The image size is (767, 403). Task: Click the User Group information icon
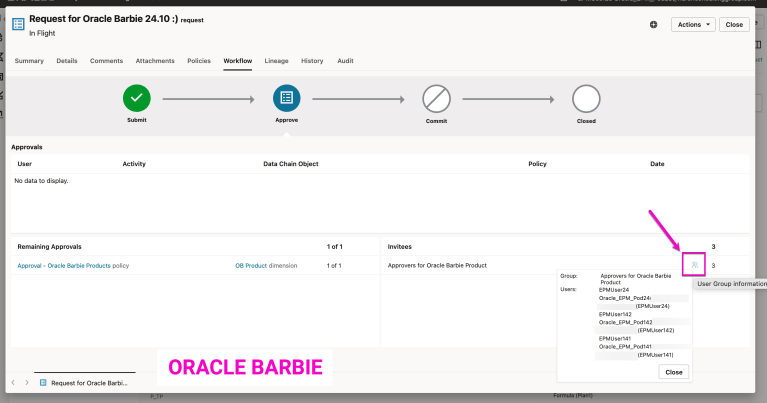click(x=694, y=265)
